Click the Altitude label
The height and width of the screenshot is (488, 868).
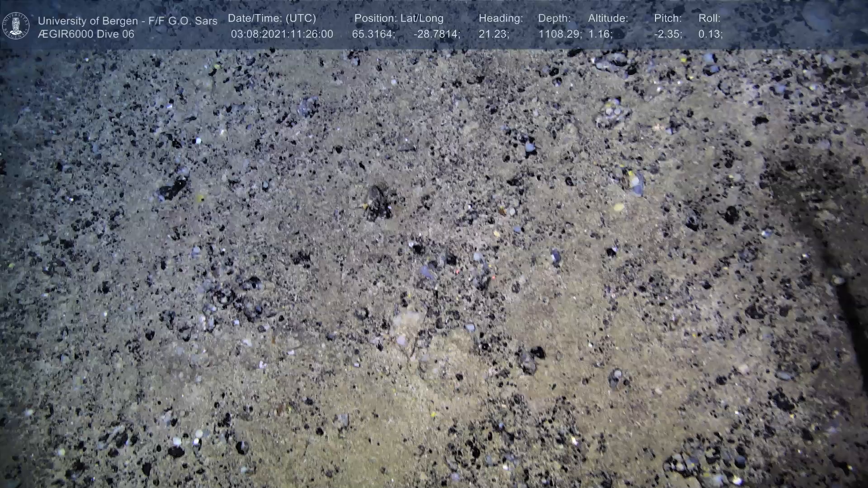point(608,19)
